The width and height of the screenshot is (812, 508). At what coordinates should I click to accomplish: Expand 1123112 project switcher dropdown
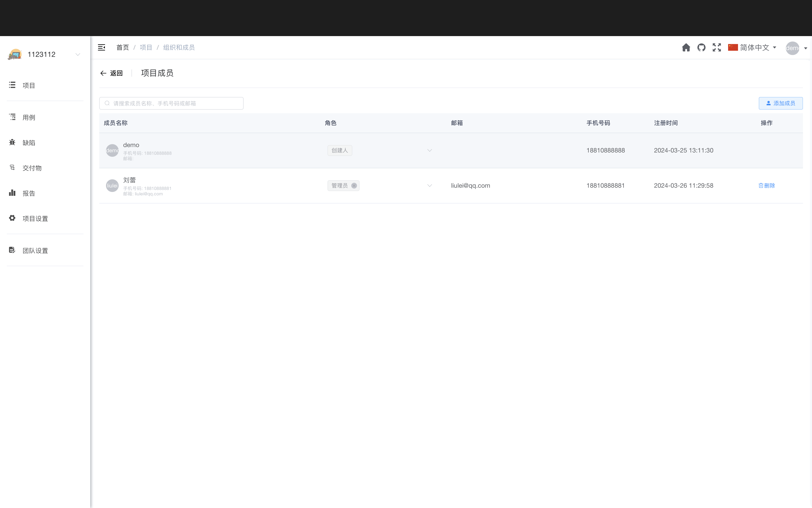click(78, 54)
